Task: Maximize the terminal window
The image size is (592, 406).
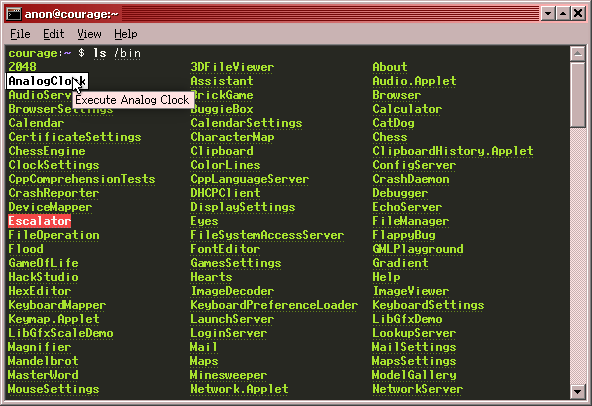Action: point(563,14)
